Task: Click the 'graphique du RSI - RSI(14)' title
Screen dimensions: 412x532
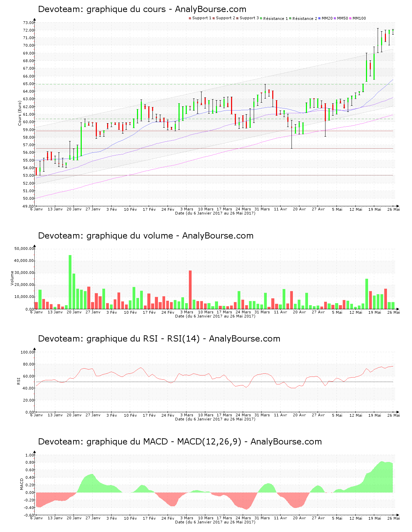Action: (143, 339)
